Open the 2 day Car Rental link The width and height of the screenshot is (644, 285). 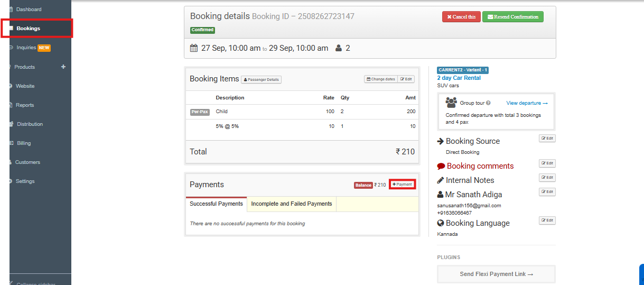coord(459,78)
